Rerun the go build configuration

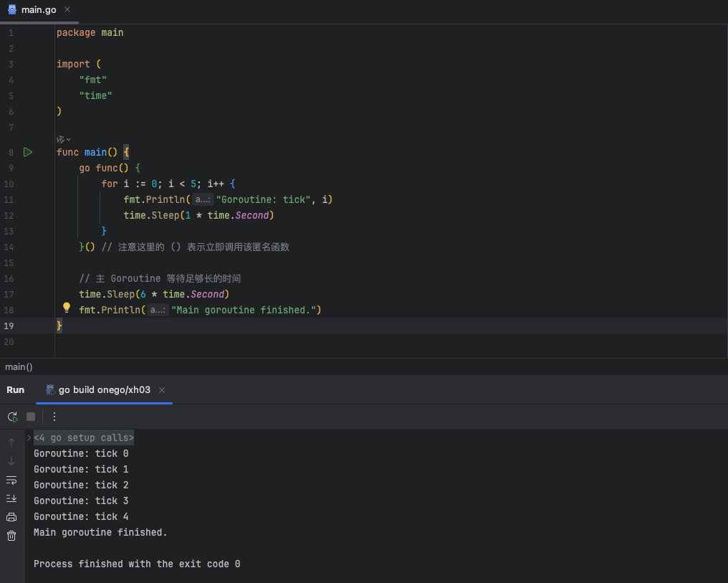coord(12,417)
